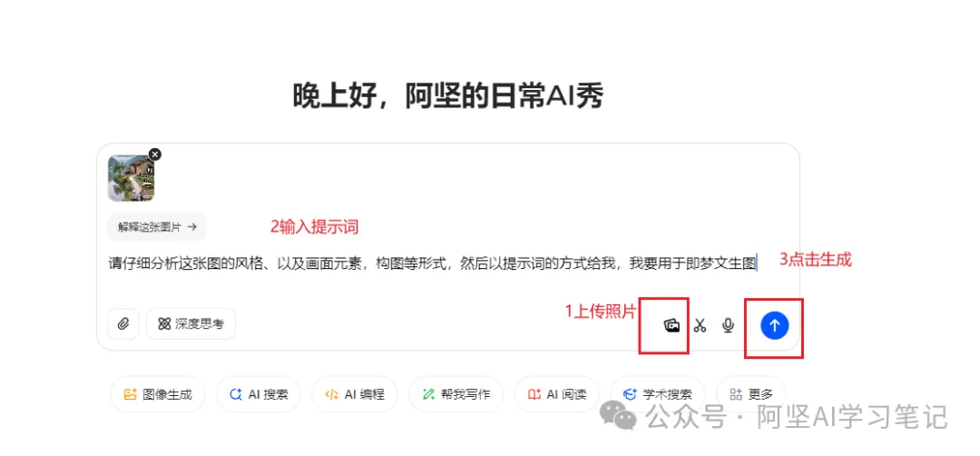The width and height of the screenshot is (980, 456).
Task: Preview the uploaded cottage photo thumbnail
Action: (132, 178)
